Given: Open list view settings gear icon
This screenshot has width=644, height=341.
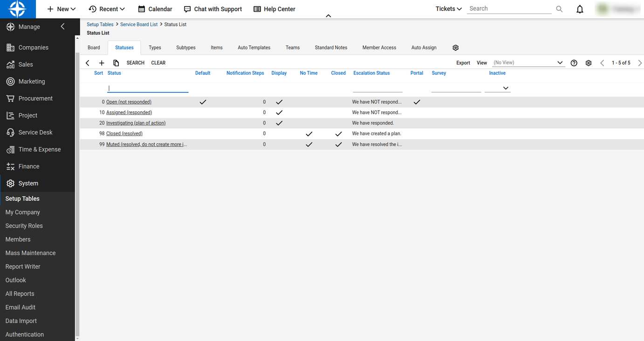Looking at the screenshot, I should 589,63.
